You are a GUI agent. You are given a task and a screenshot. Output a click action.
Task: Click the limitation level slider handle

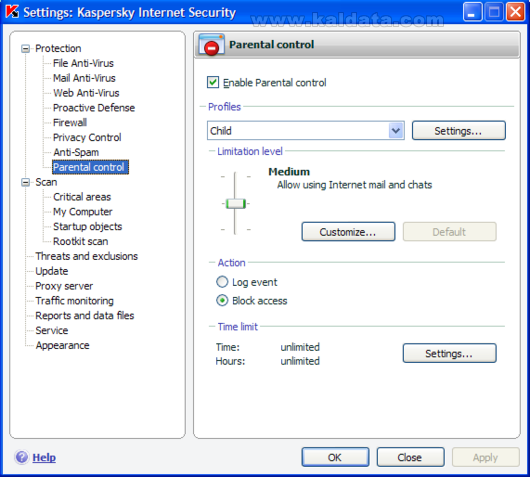tap(235, 204)
